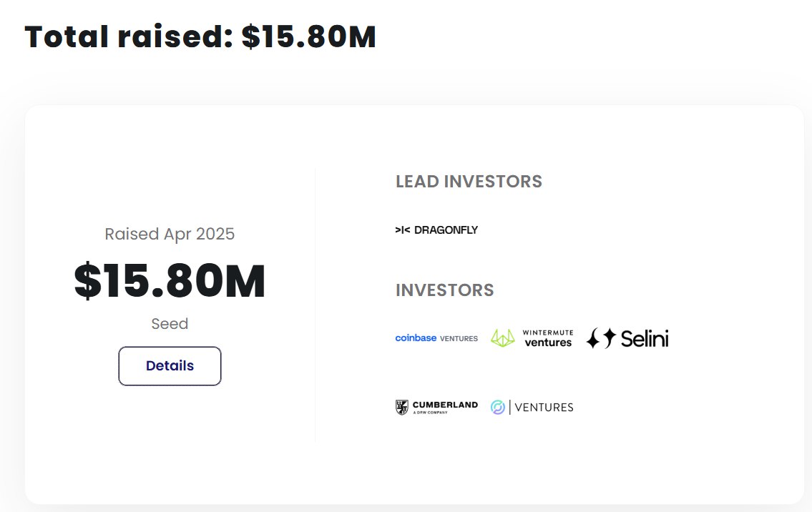Click the LEAD INVESTORS section heading
This screenshot has width=812, height=512.
coord(469,181)
